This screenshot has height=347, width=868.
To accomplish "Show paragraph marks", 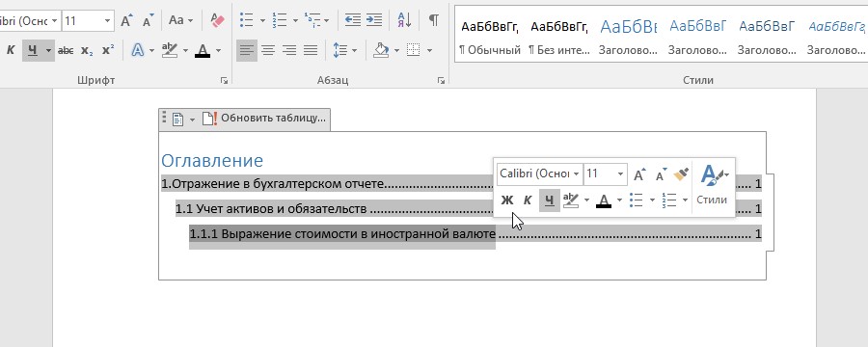I will [x=434, y=21].
